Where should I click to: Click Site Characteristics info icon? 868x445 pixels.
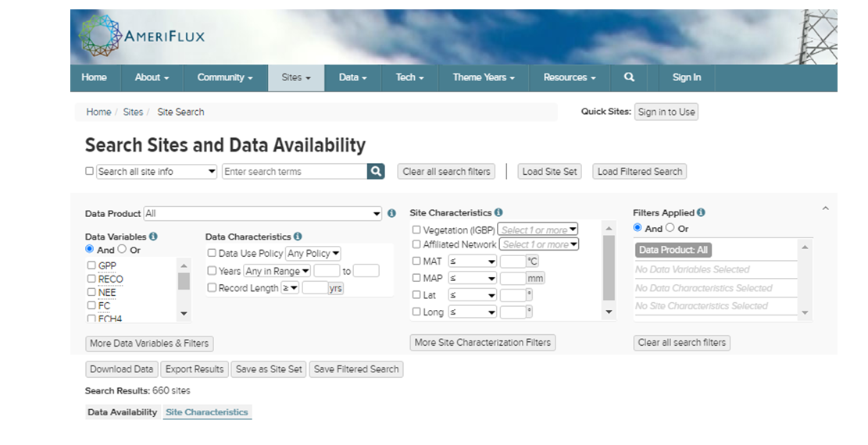pyautogui.click(x=498, y=212)
